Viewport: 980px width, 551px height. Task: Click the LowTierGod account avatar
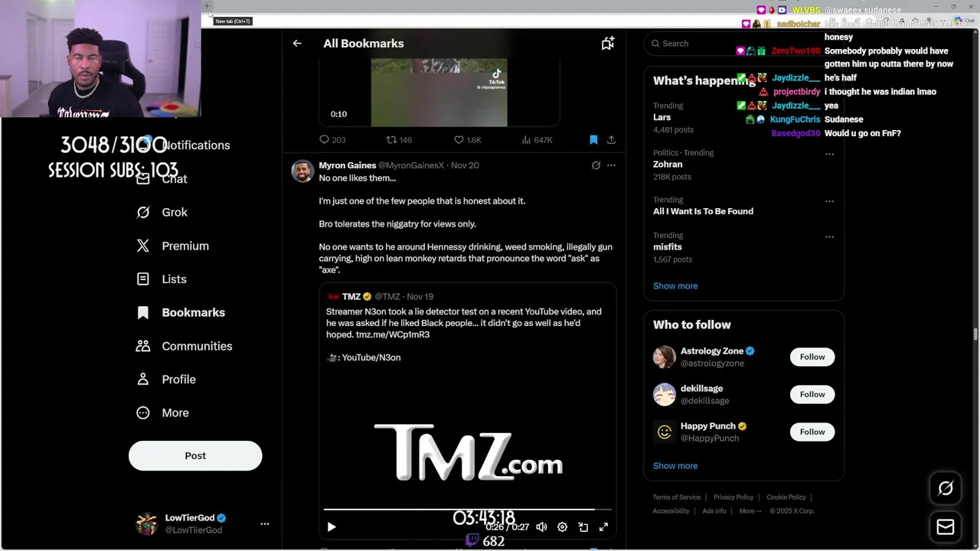(x=146, y=524)
